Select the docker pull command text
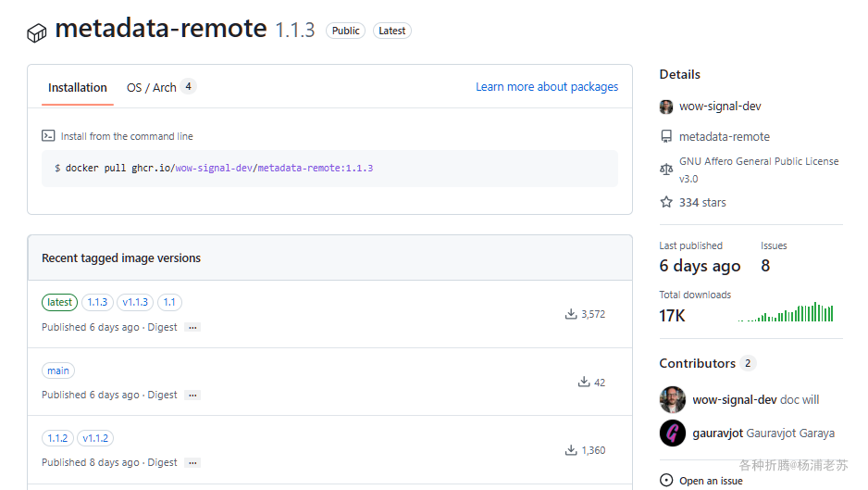This screenshot has width=868, height=490. (214, 168)
